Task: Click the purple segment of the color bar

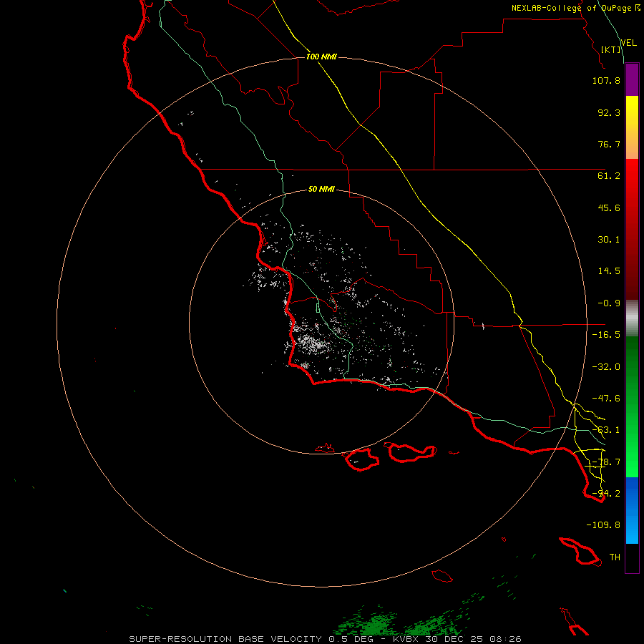Action: click(x=632, y=80)
